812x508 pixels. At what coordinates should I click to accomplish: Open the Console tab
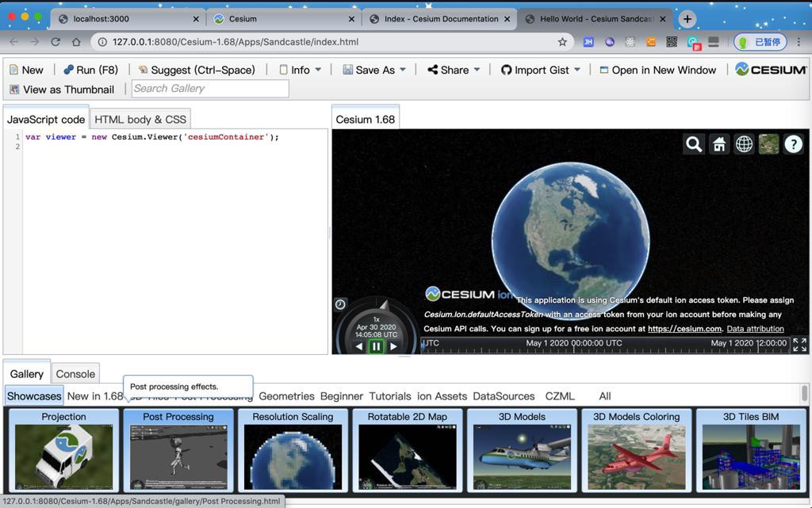click(75, 374)
